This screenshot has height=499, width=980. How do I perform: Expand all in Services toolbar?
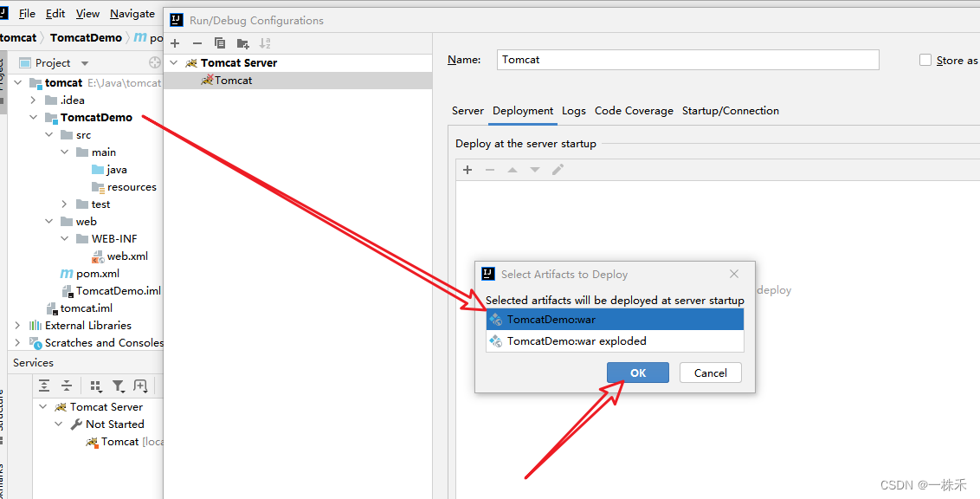coord(44,386)
